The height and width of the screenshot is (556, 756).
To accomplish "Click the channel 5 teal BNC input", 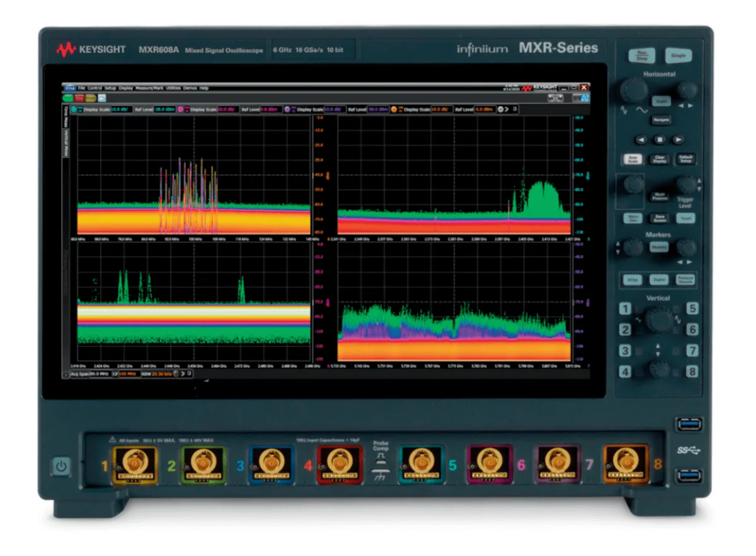I will 421,464.
